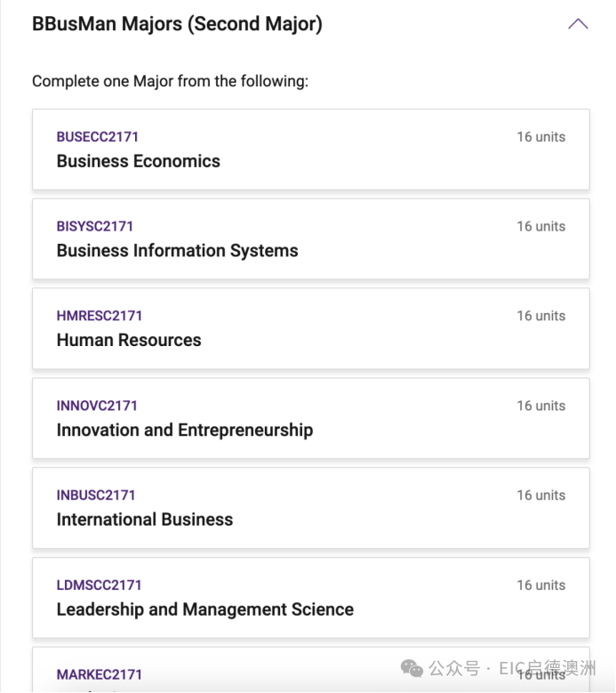
Task: Click the 16 units label for International Business
Action: [540, 496]
